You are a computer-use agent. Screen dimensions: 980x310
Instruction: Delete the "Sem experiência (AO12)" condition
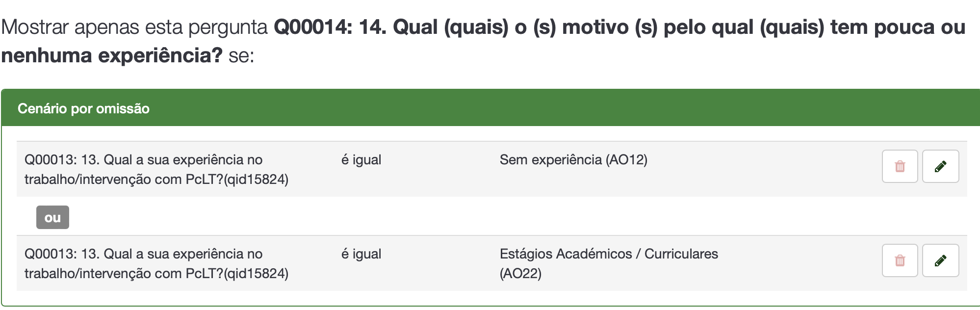(x=900, y=166)
